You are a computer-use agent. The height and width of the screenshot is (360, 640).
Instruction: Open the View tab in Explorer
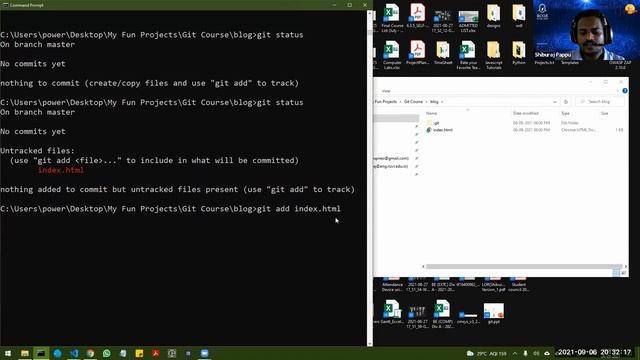386,91
